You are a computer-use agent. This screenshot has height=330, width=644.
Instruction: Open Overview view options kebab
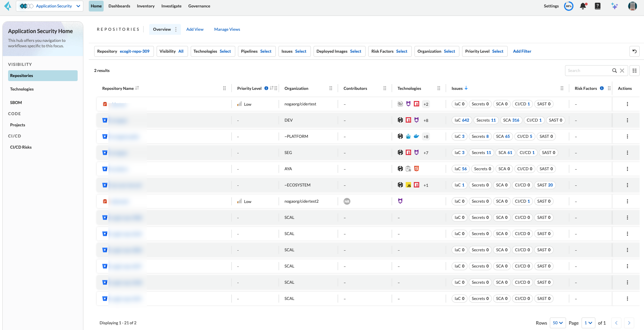click(176, 29)
